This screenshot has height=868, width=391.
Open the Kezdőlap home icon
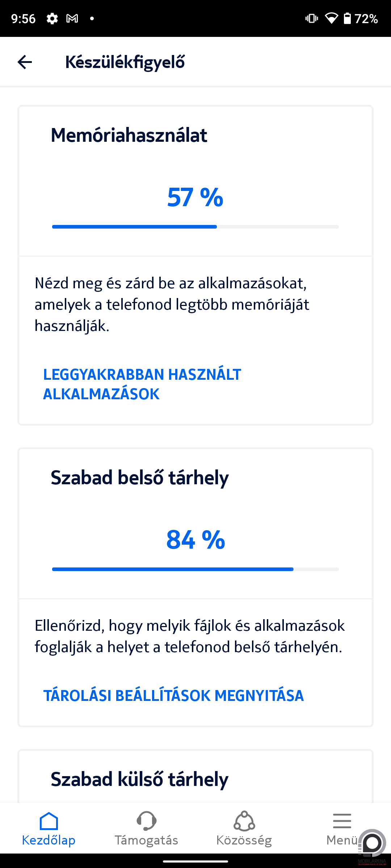click(49, 821)
